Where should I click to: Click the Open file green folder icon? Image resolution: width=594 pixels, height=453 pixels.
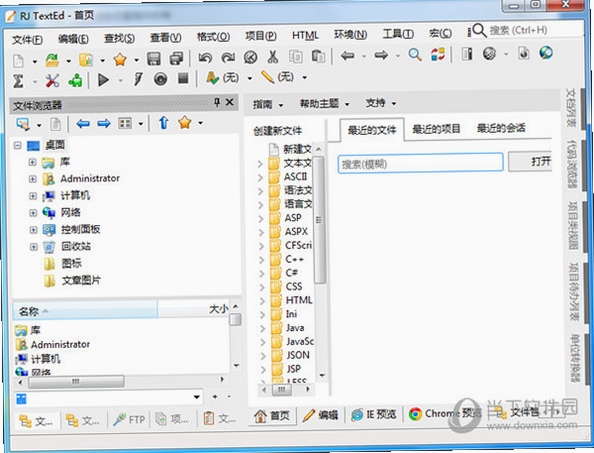(x=52, y=60)
